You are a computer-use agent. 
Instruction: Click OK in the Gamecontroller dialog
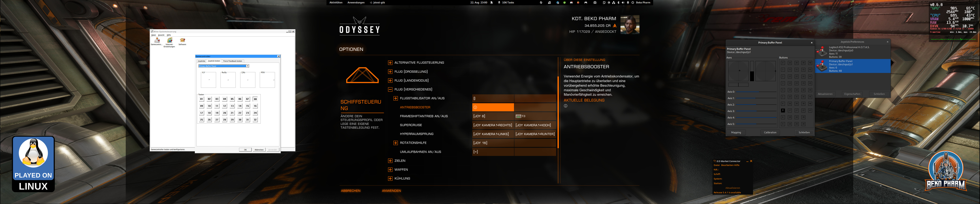point(245,150)
